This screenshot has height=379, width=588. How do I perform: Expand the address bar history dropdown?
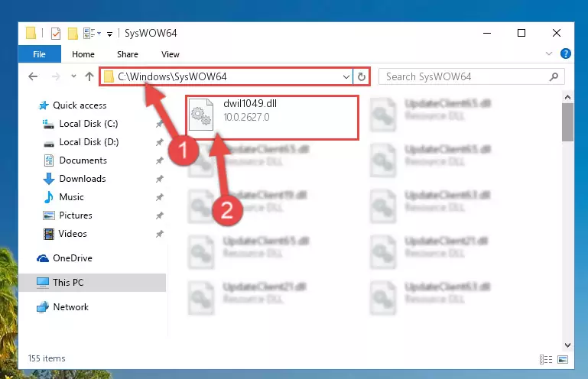(346, 77)
